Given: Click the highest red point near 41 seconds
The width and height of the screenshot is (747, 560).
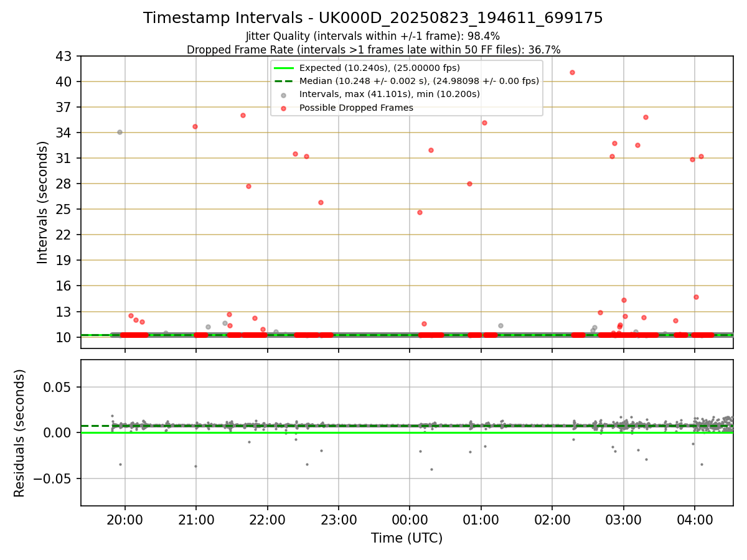Looking at the screenshot, I should (x=572, y=72).
